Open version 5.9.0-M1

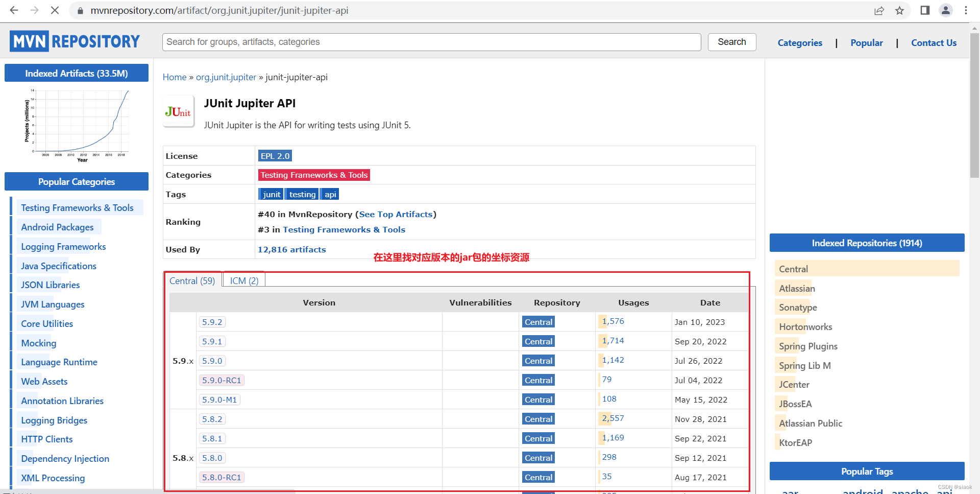click(x=219, y=399)
